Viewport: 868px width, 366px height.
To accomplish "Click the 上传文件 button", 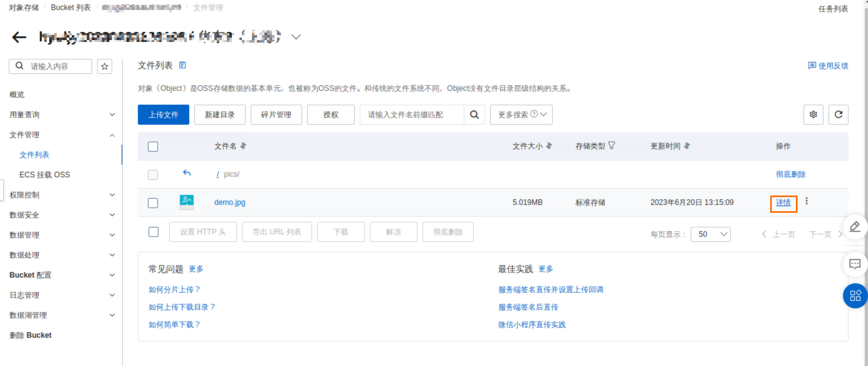I will pyautogui.click(x=164, y=115).
